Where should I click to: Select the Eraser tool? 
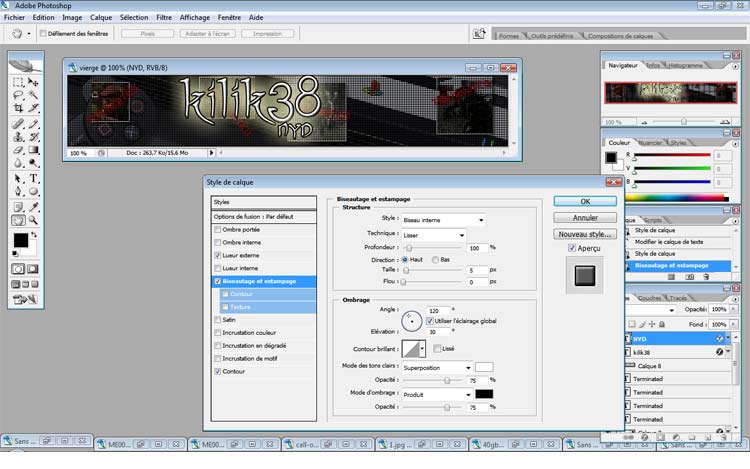pos(18,150)
